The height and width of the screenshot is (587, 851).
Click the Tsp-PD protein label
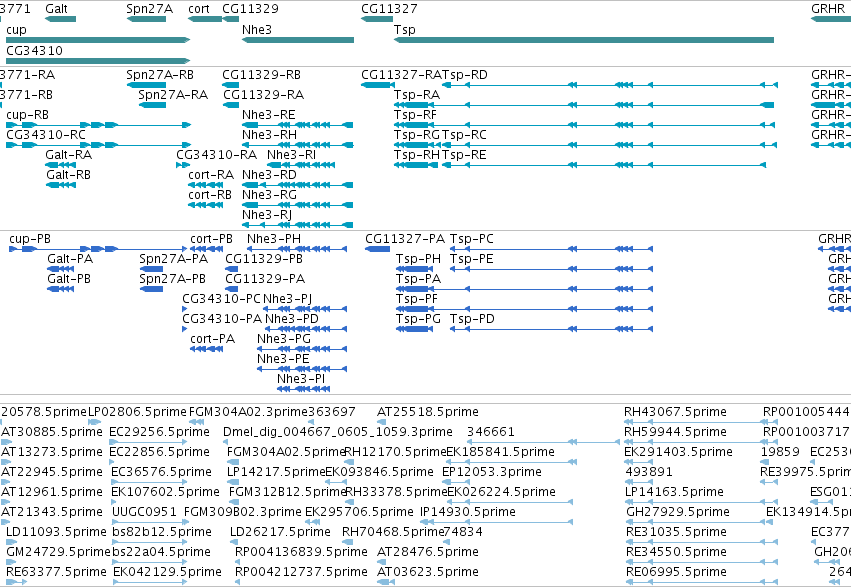pos(472,320)
